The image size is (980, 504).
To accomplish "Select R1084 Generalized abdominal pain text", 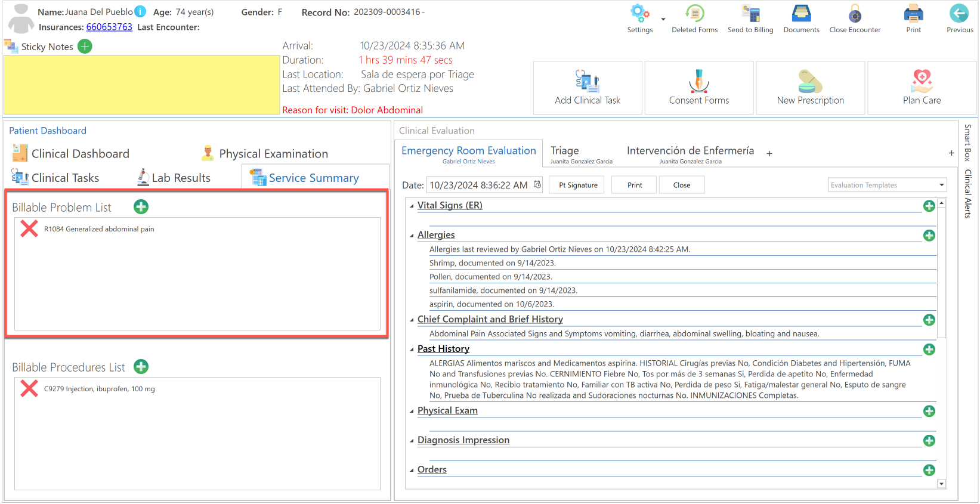I will coord(99,229).
